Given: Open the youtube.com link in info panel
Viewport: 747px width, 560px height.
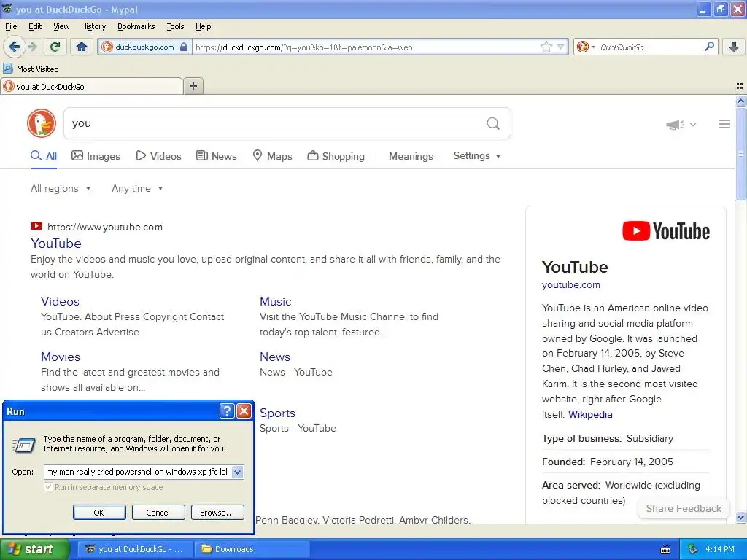Looking at the screenshot, I should click(x=570, y=285).
